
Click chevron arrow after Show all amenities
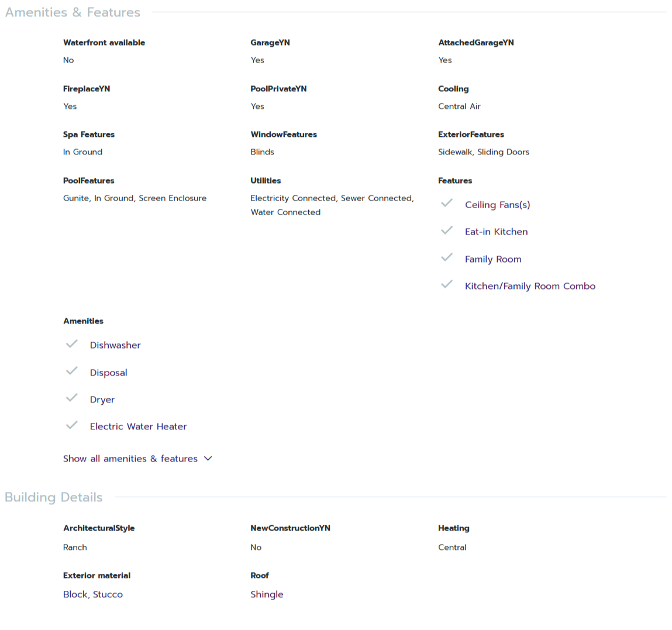click(x=208, y=459)
